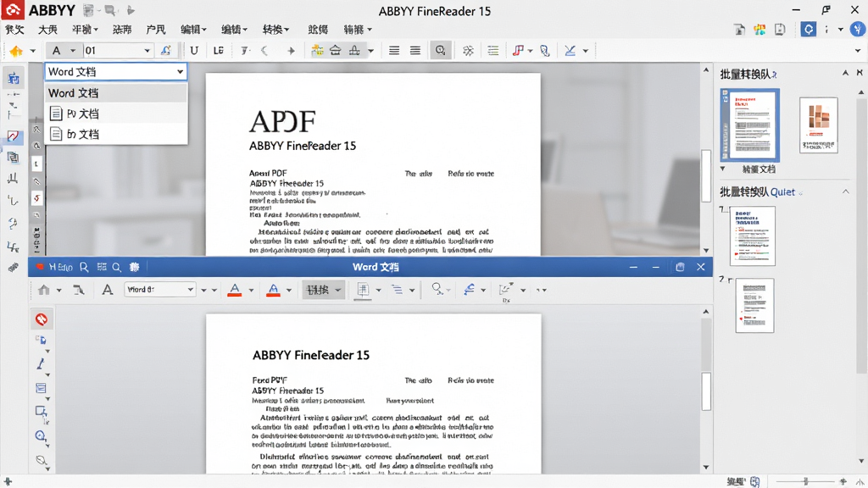This screenshot has width=868, height=488.
Task: Click the page layout icon in Word toolbar
Action: [363, 290]
